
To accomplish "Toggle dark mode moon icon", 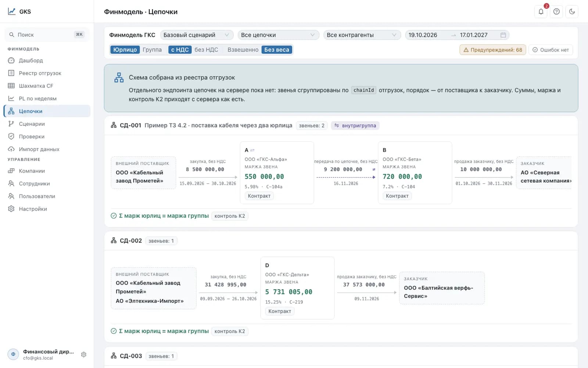I will 572,11.
